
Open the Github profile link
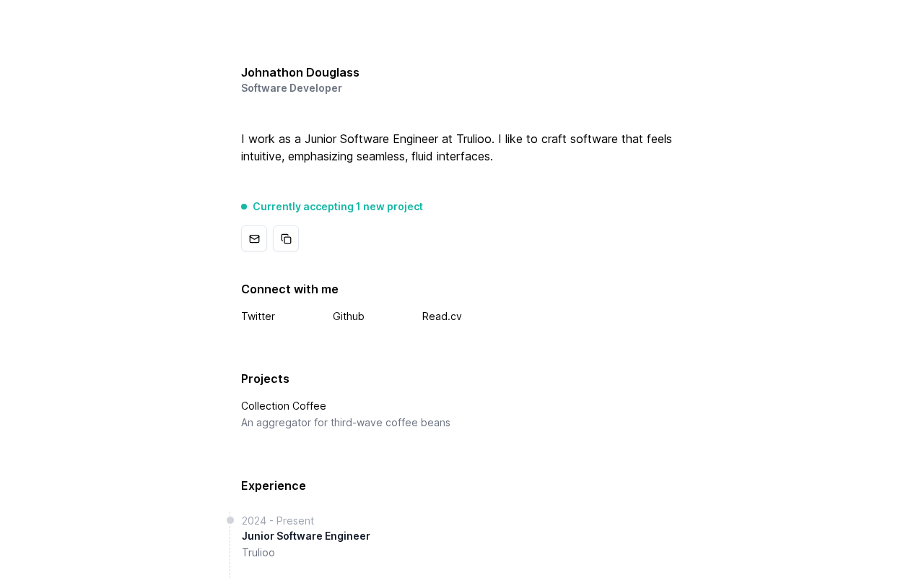349,316
